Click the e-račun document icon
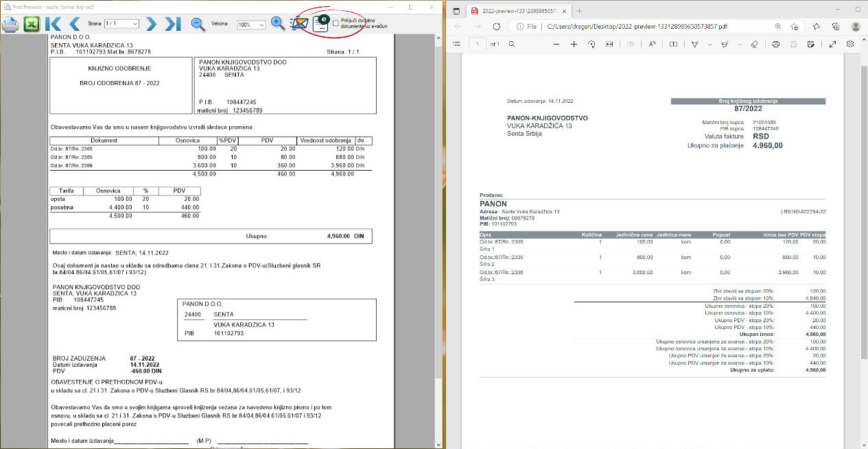The height and width of the screenshot is (449, 868). point(320,23)
